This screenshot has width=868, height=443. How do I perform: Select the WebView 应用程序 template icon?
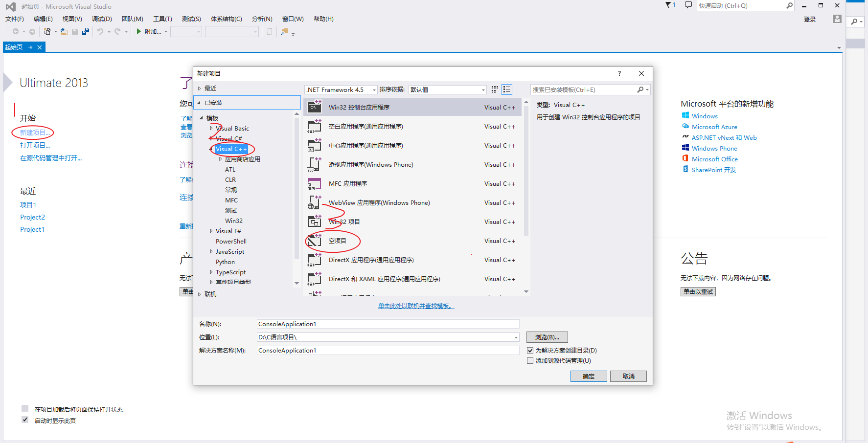point(315,202)
